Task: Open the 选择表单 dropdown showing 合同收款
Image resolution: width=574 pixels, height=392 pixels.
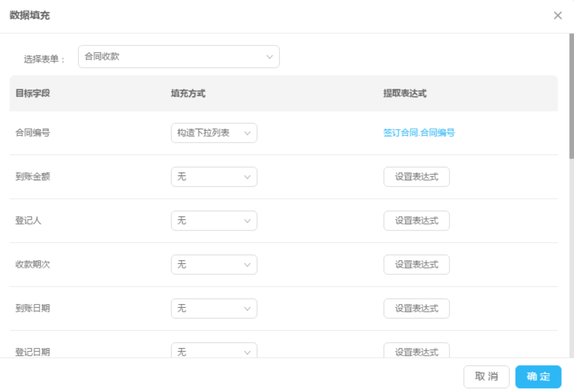Action: (178, 57)
